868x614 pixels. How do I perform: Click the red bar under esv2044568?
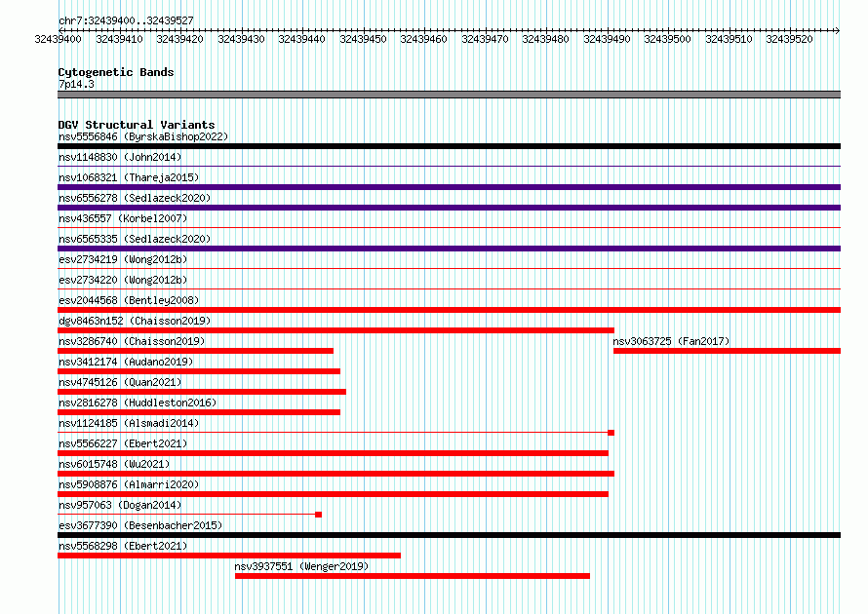coord(449,310)
